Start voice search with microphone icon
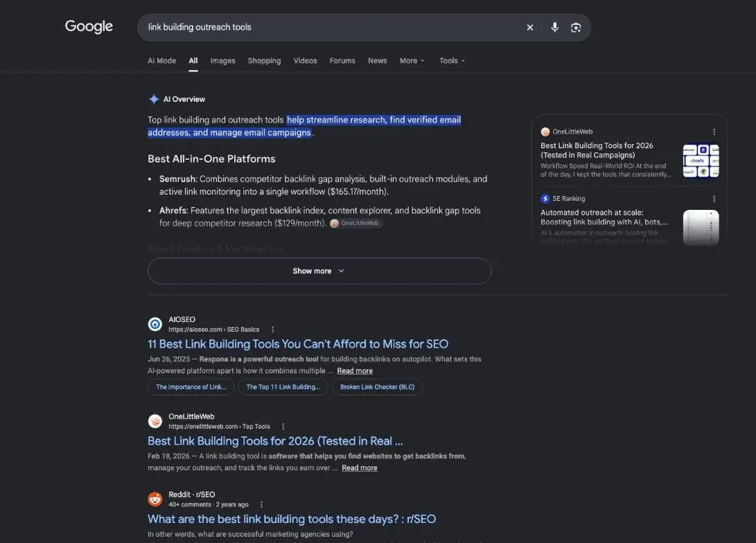Viewport: 756px width, 543px height. pyautogui.click(x=554, y=28)
